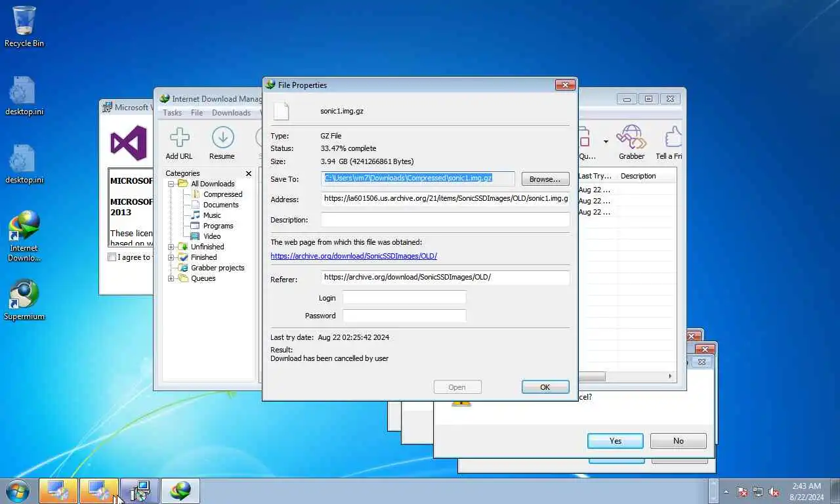Click Yes in the cancel confirmation dialog
Viewport: 840px width, 504px height.
616,441
